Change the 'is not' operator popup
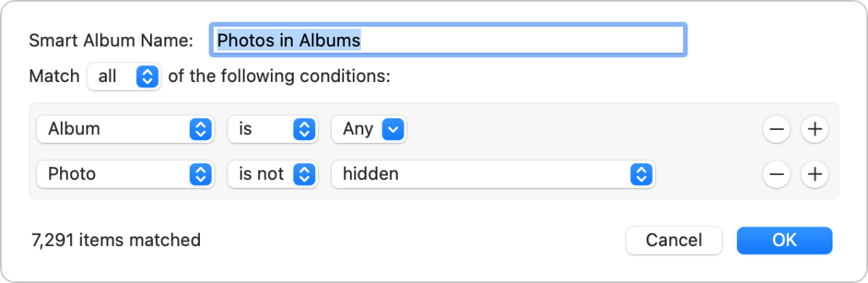 (x=273, y=174)
